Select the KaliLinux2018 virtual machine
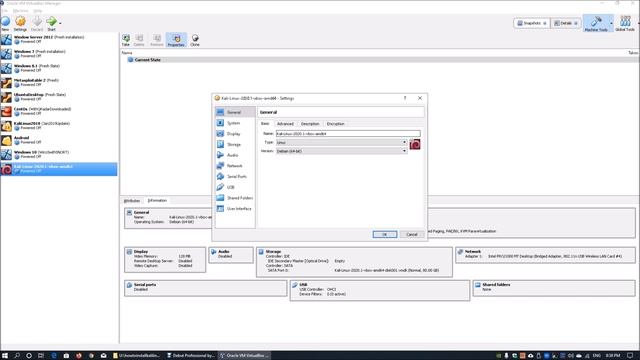640x360 pixels. pos(59,126)
